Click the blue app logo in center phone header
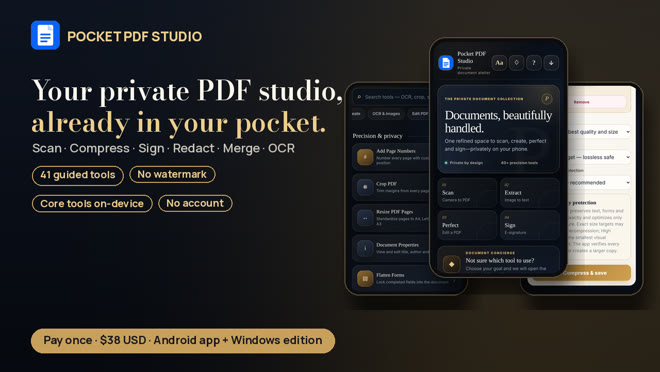Screen dimensions: 660x372 446,63
